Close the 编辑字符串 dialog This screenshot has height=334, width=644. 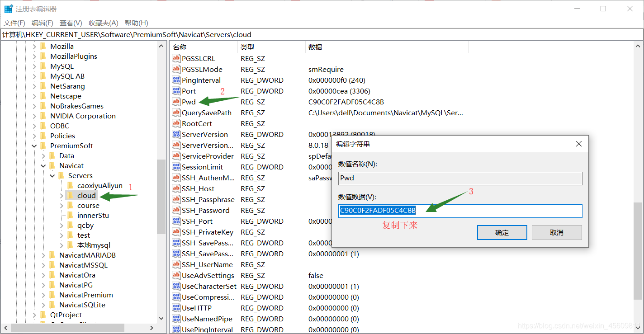click(578, 144)
